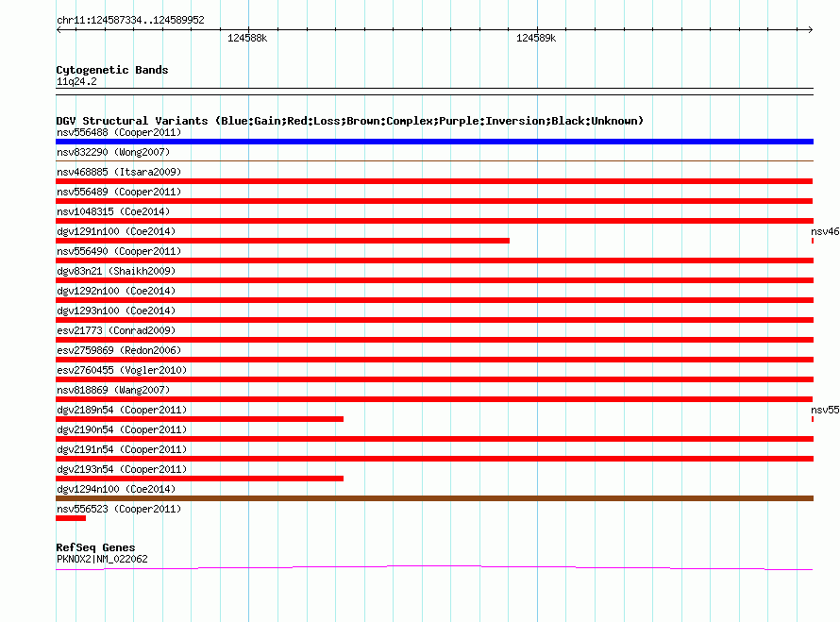Click dgv2189n54 (Cooper2011) label

click(x=122, y=410)
